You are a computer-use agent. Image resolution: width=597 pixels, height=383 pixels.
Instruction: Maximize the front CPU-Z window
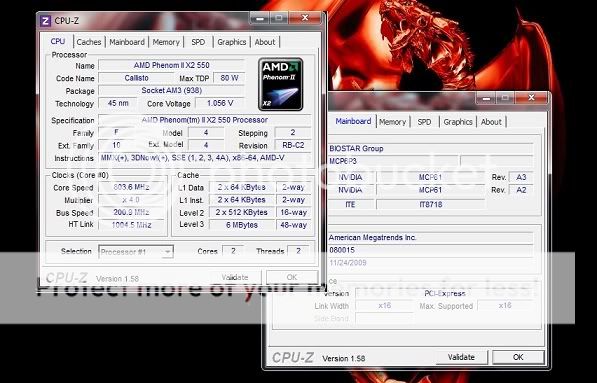coord(279,18)
